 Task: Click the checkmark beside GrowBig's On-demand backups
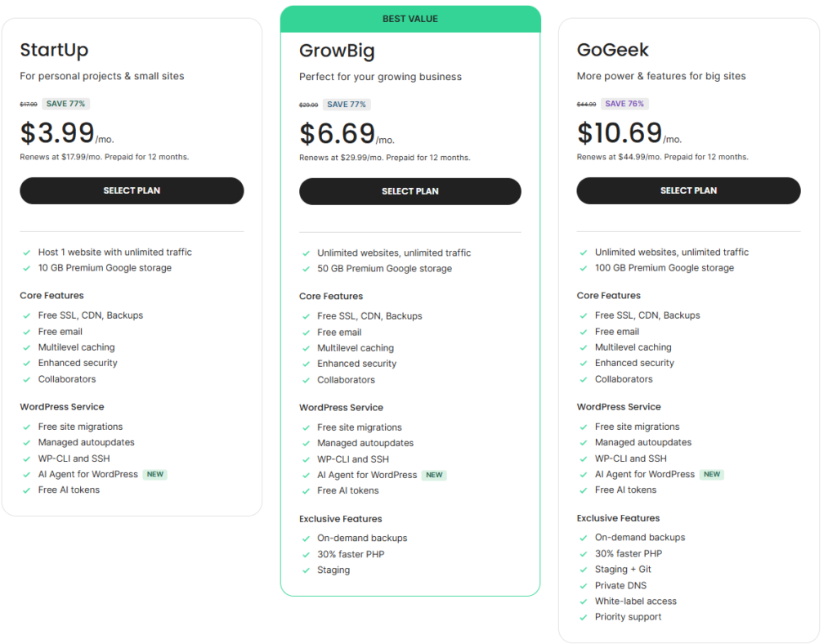coord(304,537)
